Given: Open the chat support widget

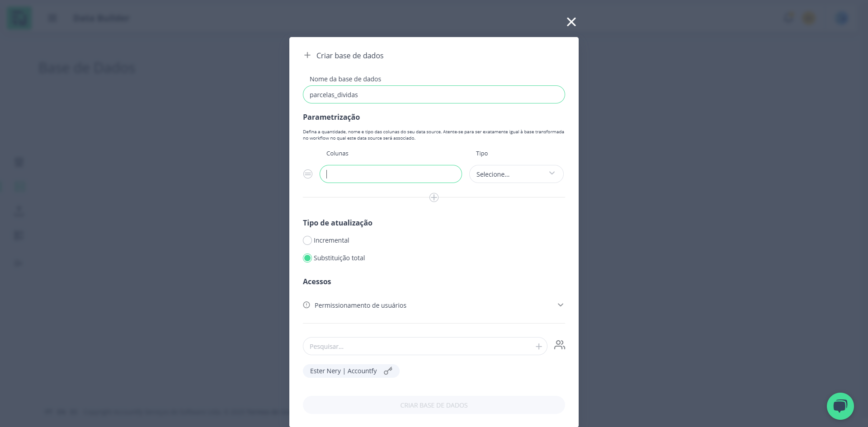Looking at the screenshot, I should (x=840, y=406).
